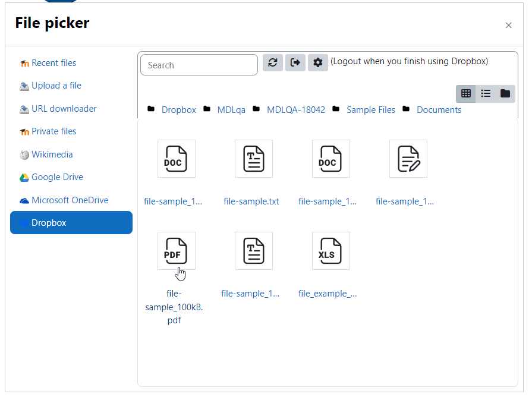This screenshot has height=397, width=532.
Task: Click the Recent files Moodle icon
Action: (24, 64)
